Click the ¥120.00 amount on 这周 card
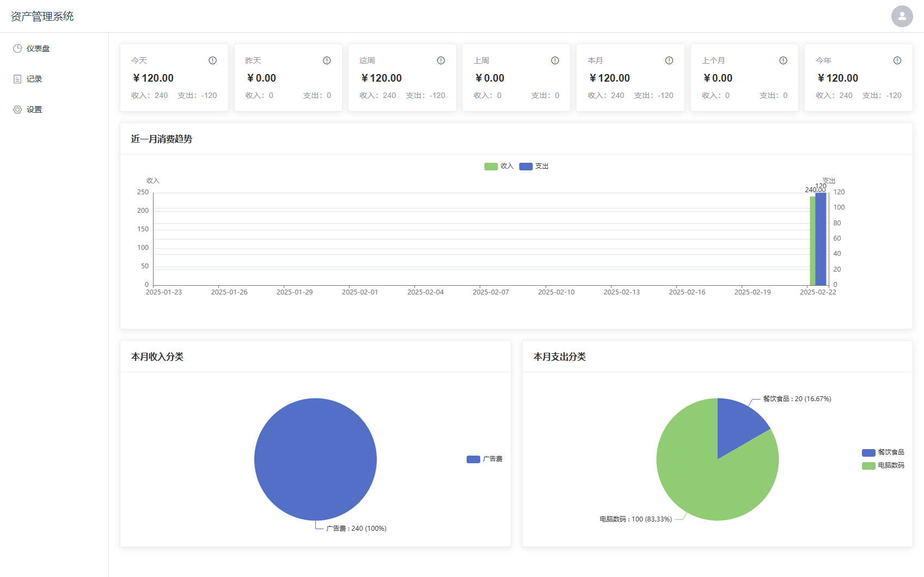 [x=381, y=78]
